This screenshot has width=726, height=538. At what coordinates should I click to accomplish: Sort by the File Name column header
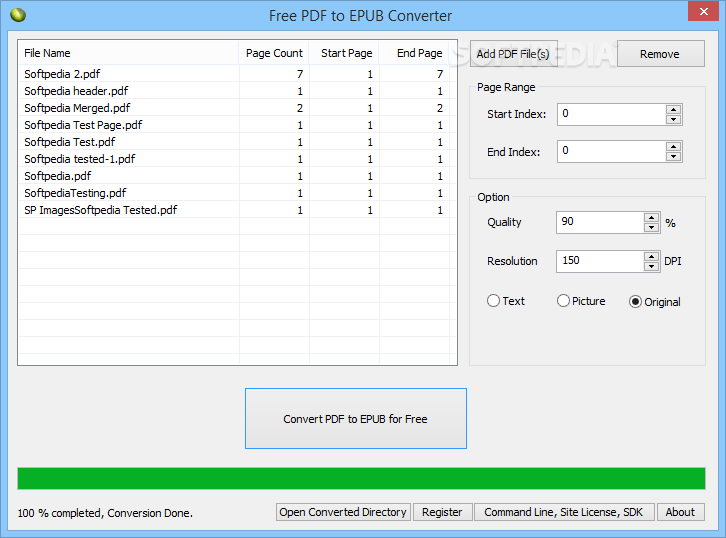point(129,53)
